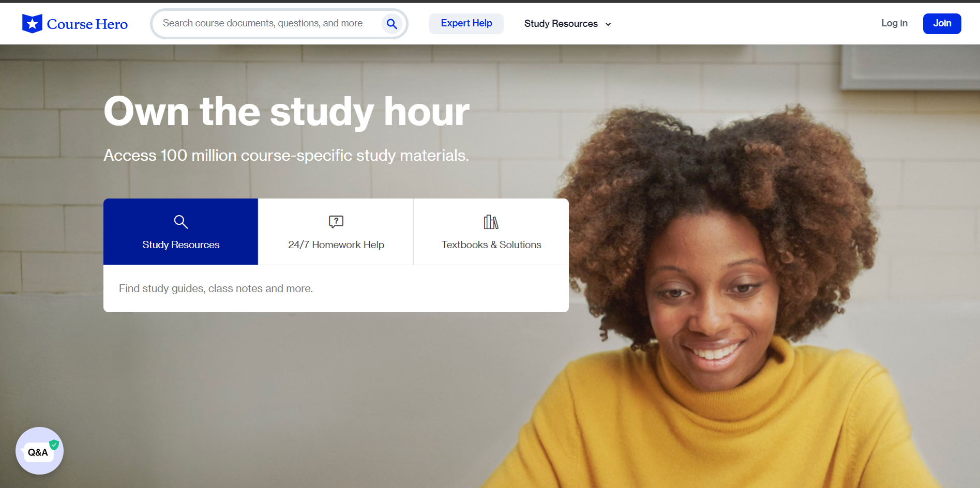Viewport: 980px width, 488px height.
Task: Click the Log in link
Action: pyautogui.click(x=894, y=23)
